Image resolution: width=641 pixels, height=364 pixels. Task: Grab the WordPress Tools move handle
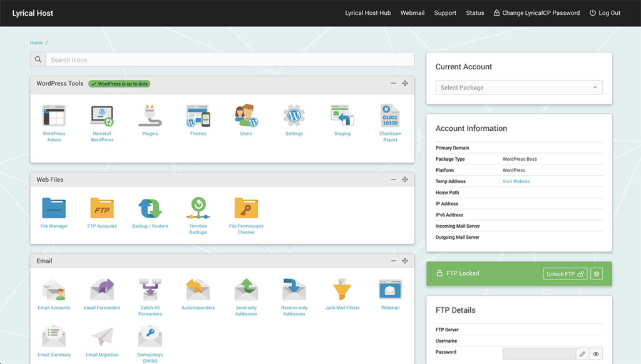coord(405,83)
